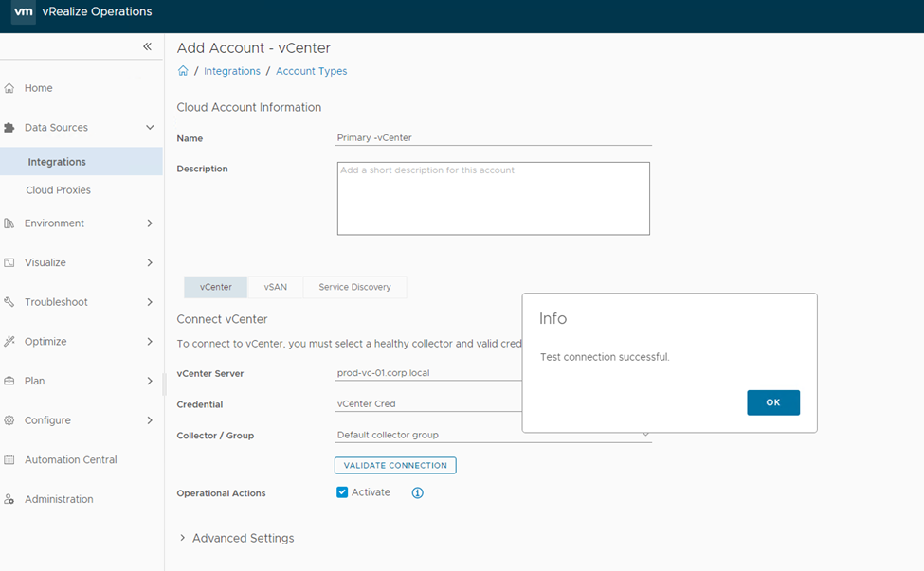924x571 pixels.
Task: Open Home from the sidebar
Action: 38,88
